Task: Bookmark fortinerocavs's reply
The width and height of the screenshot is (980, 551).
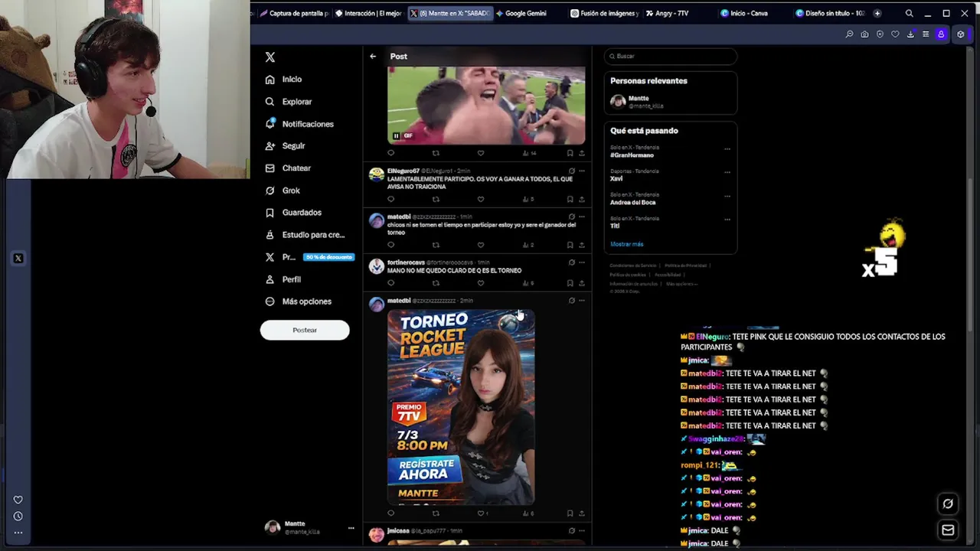Action: [x=570, y=283]
